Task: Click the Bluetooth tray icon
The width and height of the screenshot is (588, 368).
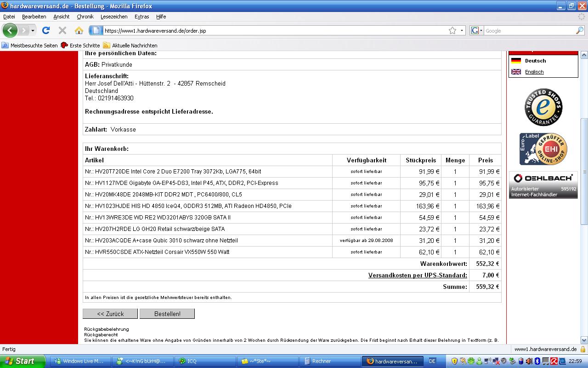Action: click(537, 361)
